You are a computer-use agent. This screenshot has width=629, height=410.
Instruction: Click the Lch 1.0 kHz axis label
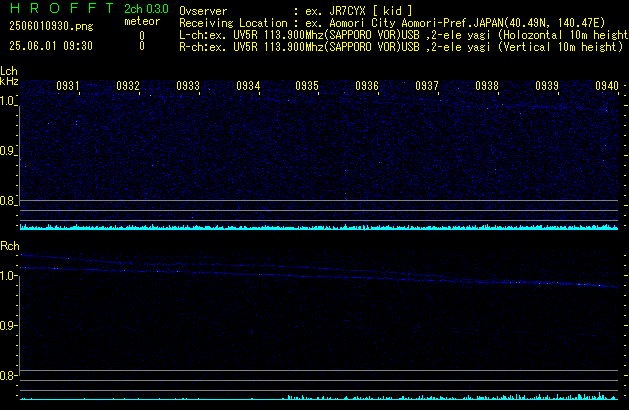coord(7,101)
